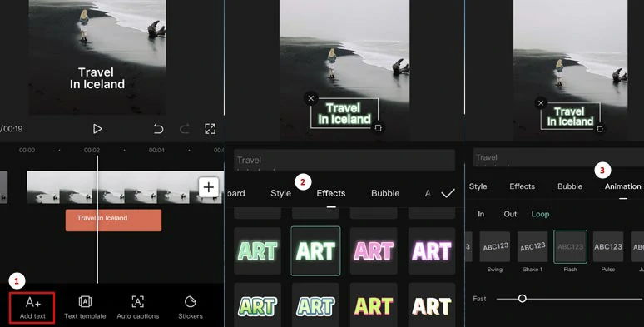The image size is (644, 327).
Task: Confirm text edits with the checkmark
Action: tap(448, 193)
